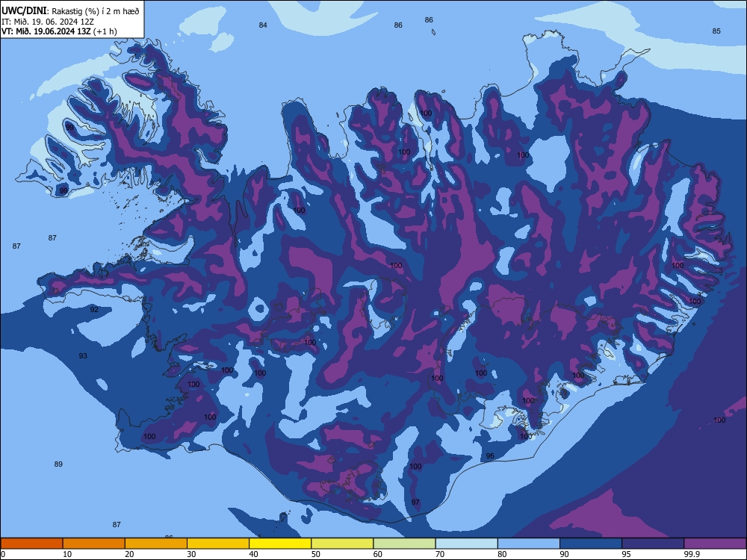Click the lightest blue 70-80 legend swatch

tap(466, 544)
